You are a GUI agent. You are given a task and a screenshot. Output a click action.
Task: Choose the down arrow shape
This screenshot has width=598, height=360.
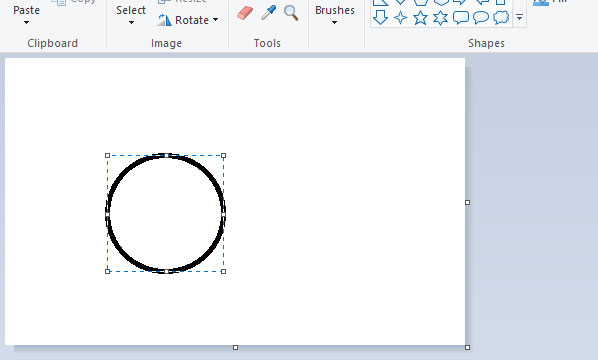(x=380, y=18)
